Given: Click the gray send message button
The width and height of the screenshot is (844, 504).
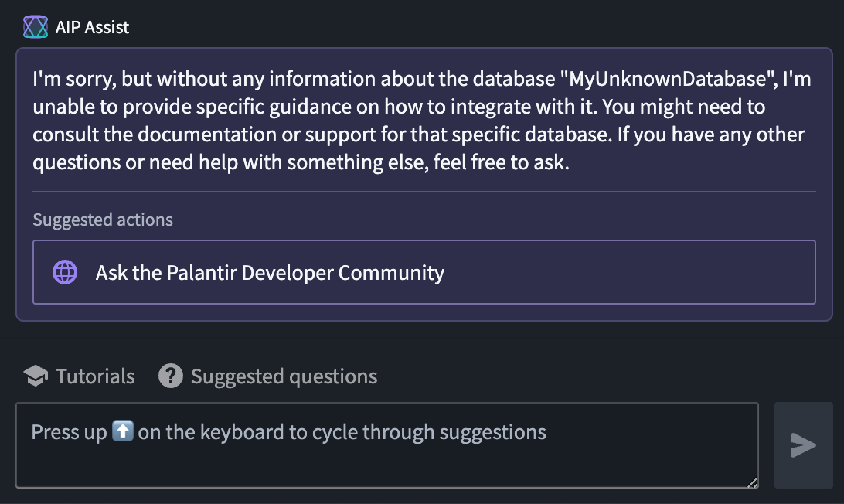Looking at the screenshot, I should coord(803,445).
